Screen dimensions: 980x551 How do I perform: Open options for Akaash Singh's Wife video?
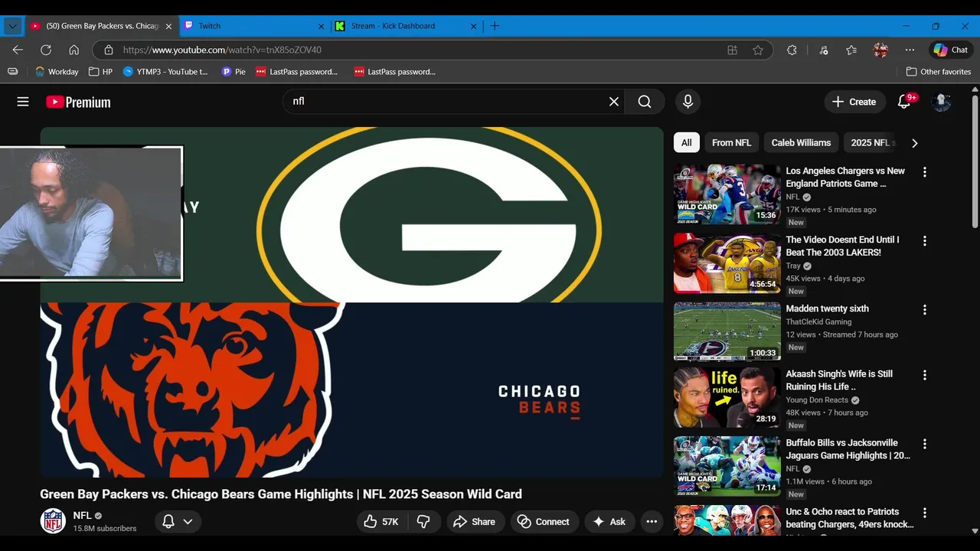tap(925, 375)
